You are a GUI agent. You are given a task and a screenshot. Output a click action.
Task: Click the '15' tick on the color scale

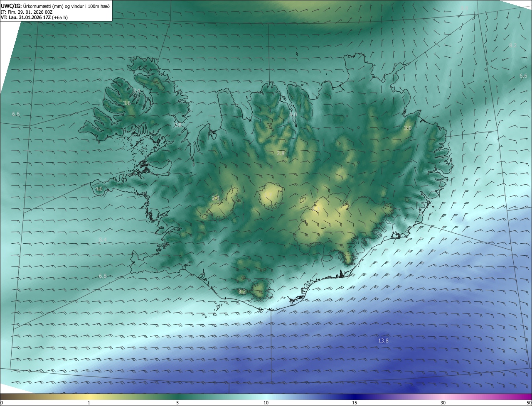(x=355, y=403)
